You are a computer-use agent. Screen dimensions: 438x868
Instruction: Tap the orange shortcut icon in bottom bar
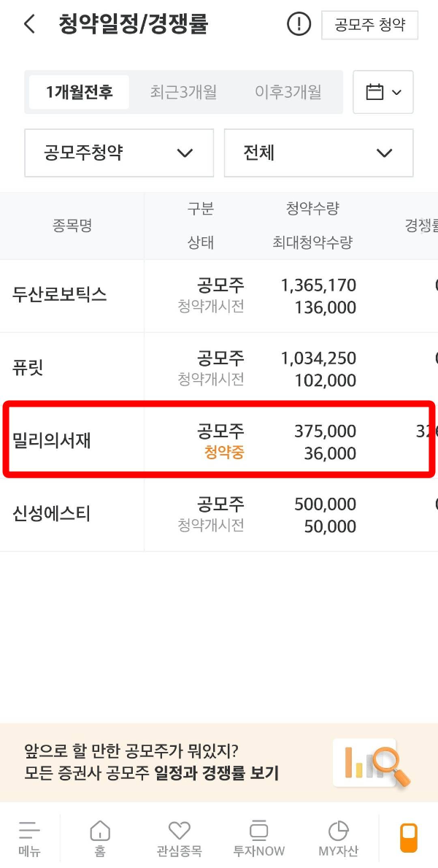click(407, 837)
